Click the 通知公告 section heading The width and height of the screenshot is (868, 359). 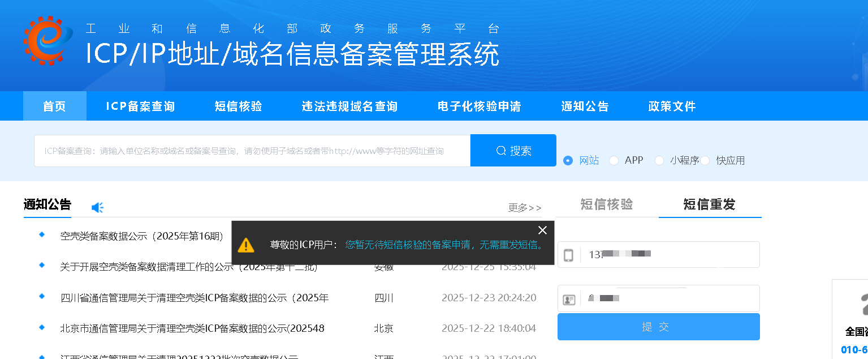(47, 204)
